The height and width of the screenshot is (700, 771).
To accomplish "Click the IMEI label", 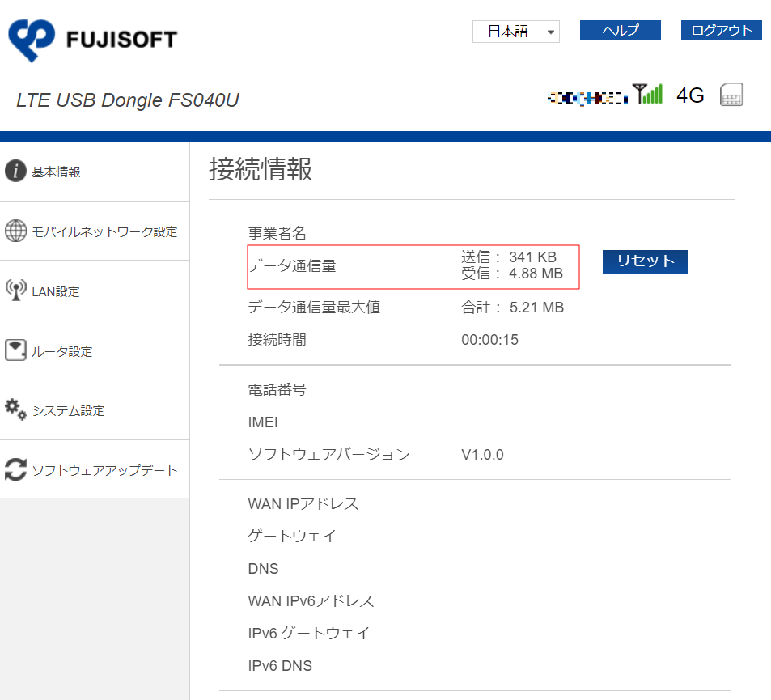I will click(263, 422).
